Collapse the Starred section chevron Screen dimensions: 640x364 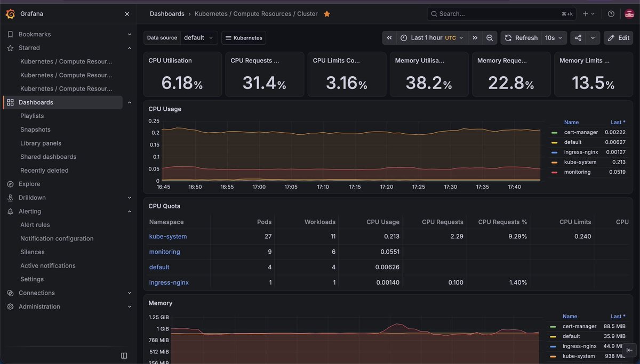(129, 48)
